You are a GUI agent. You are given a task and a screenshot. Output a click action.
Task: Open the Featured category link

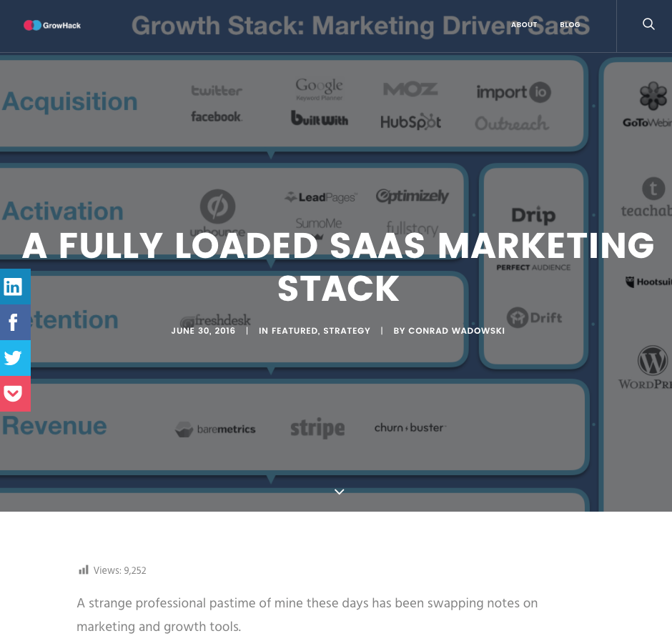(x=295, y=331)
